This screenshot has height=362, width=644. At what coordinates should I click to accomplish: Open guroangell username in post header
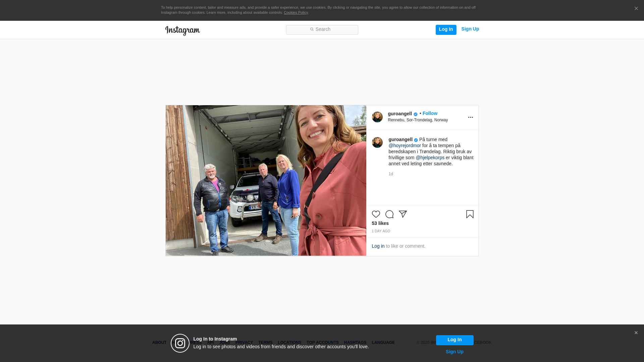400,114
